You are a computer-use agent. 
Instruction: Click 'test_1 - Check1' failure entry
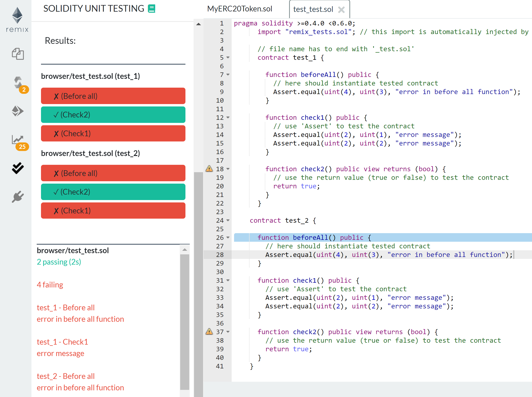[x=62, y=342]
